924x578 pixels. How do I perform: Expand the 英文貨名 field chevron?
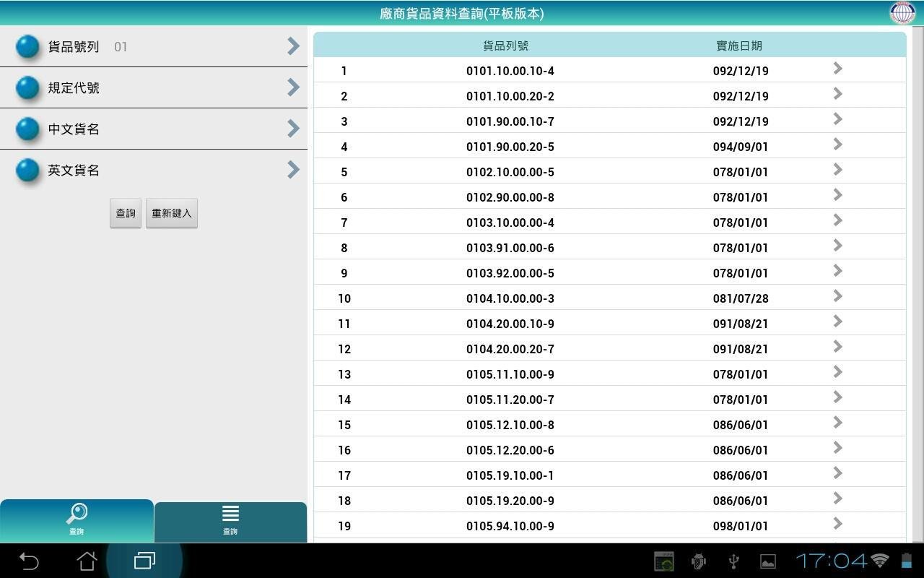click(293, 170)
